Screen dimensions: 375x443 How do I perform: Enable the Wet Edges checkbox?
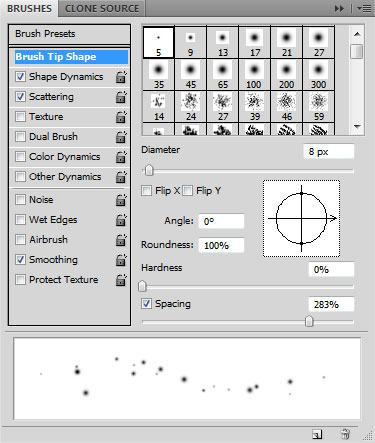pos(20,220)
